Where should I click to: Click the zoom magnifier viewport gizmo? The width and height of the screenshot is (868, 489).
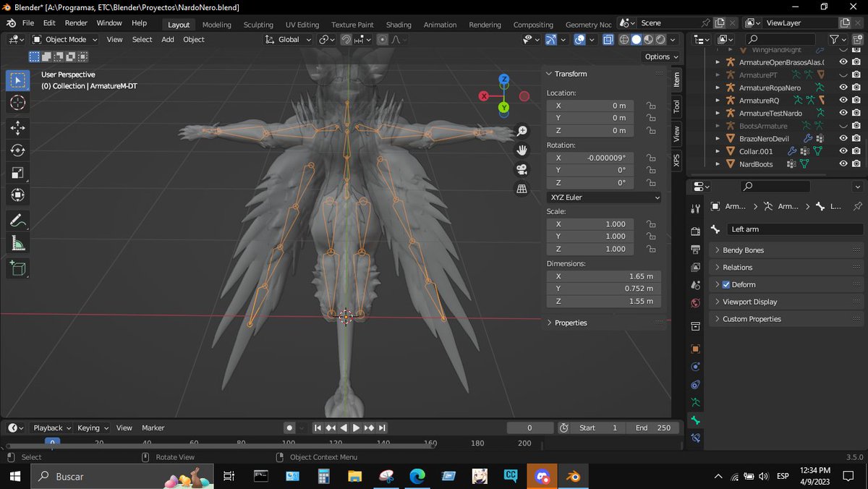(522, 131)
